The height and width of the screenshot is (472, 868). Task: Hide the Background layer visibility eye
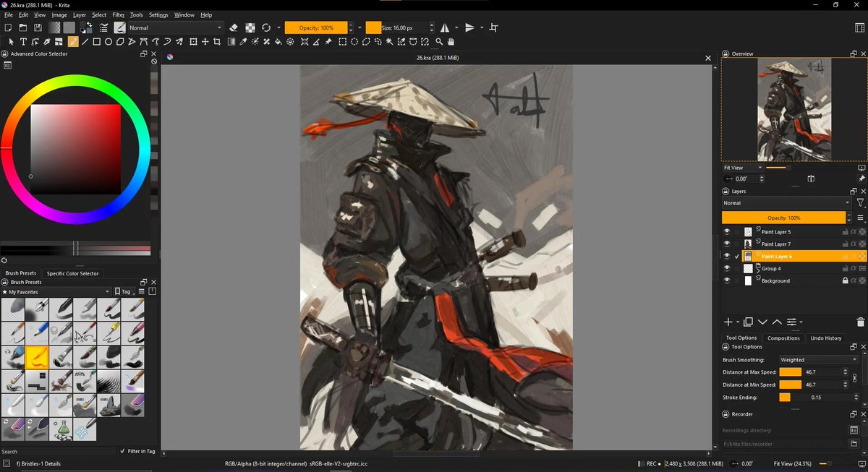(x=727, y=280)
